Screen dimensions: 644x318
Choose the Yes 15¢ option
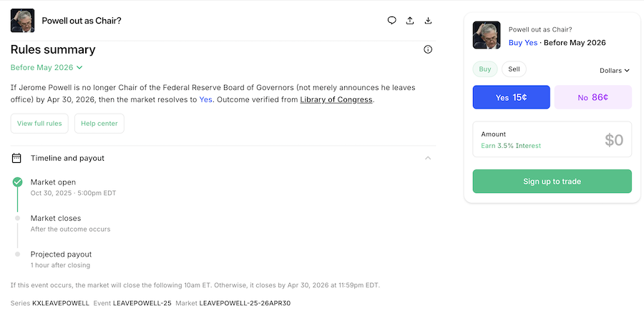point(511,97)
